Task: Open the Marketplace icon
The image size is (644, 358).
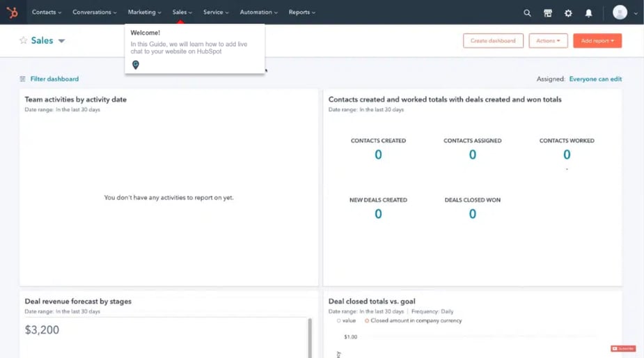Action: point(548,13)
